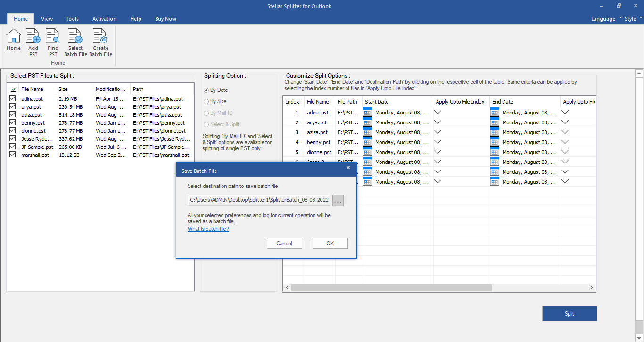The height and width of the screenshot is (342, 644).
Task: Click the Create Batch File icon
Action: tap(100, 42)
